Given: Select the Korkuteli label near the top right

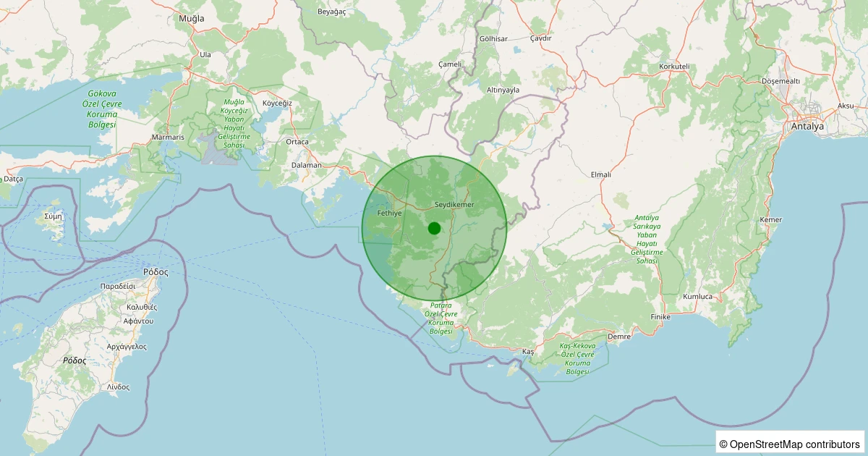Looking at the screenshot, I should [673, 65].
